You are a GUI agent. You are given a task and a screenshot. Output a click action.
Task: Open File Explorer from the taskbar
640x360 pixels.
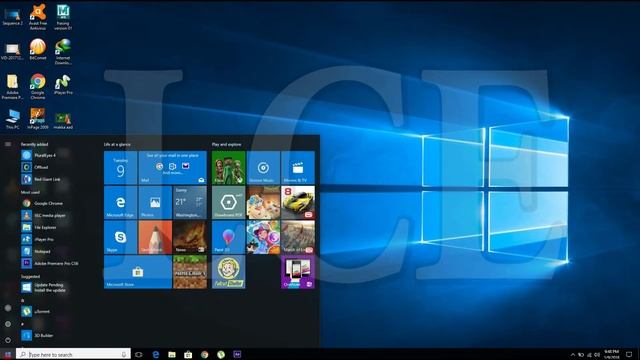point(172,354)
